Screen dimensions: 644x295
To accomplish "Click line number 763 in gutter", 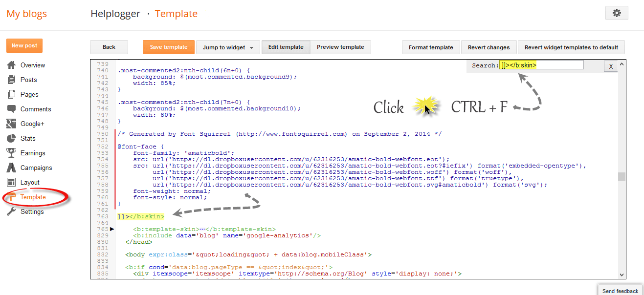I will point(103,216).
